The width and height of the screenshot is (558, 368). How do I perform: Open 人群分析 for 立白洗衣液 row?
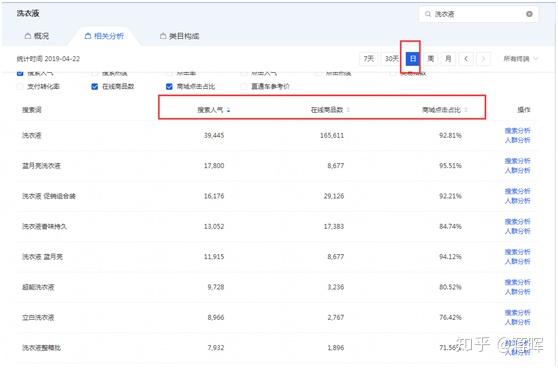coord(517,322)
